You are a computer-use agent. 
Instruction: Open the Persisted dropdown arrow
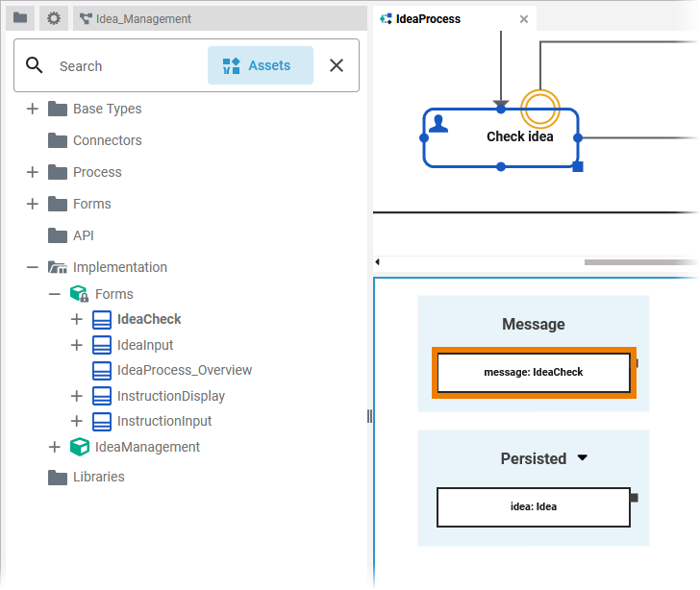[582, 458]
